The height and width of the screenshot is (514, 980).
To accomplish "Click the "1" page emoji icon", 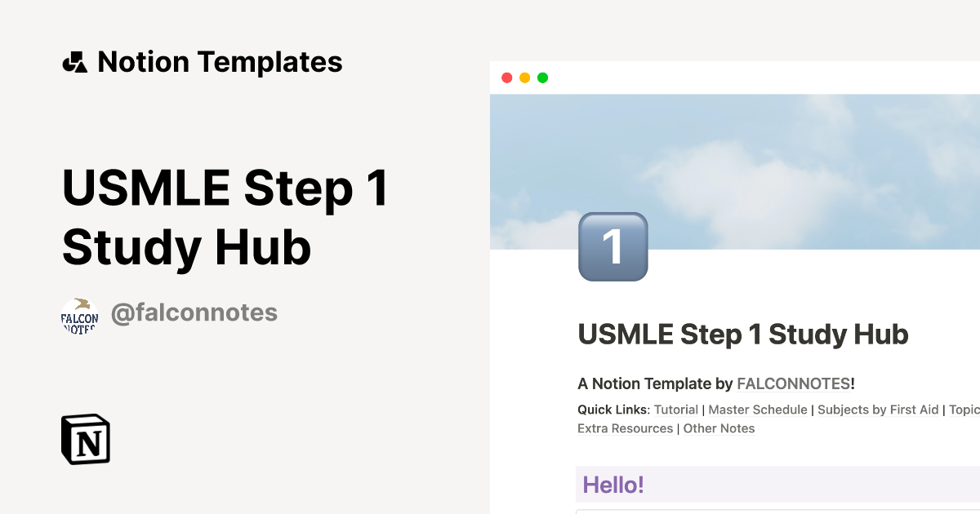I will click(x=612, y=246).
